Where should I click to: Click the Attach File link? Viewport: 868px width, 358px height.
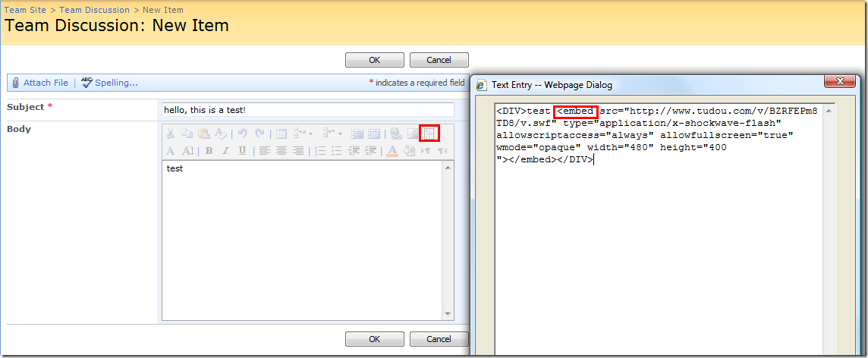pyautogui.click(x=46, y=83)
